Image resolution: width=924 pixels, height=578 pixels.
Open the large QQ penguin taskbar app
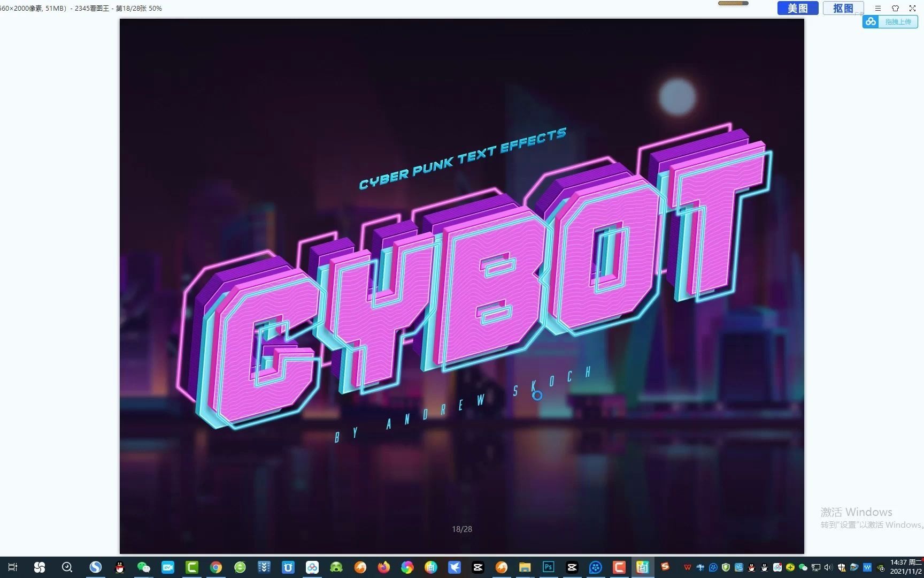point(120,567)
